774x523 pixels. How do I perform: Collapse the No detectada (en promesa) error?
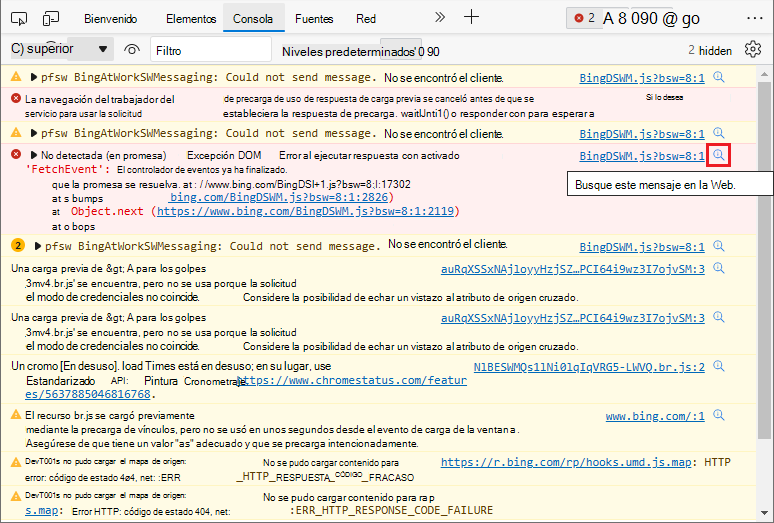[x=34, y=155]
